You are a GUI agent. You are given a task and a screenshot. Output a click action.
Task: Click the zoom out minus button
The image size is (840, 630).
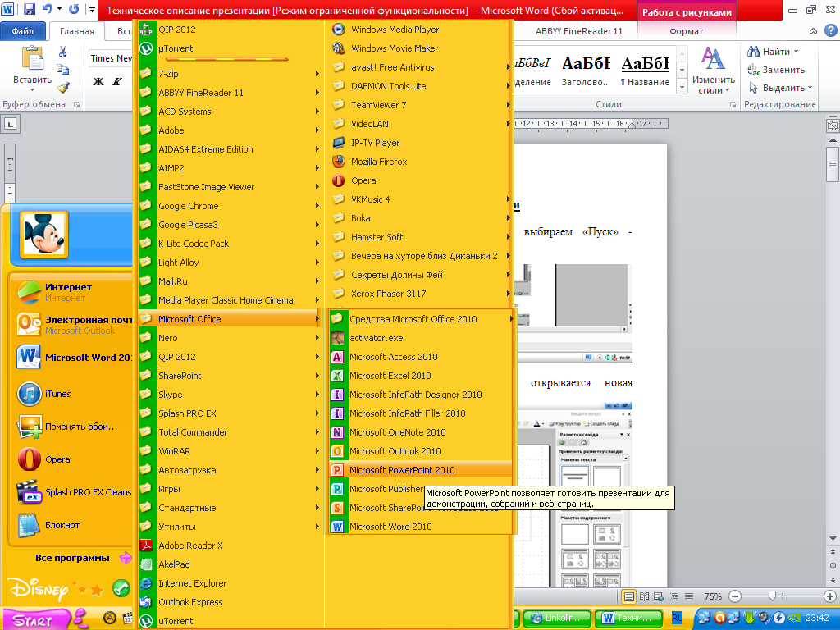735,596
